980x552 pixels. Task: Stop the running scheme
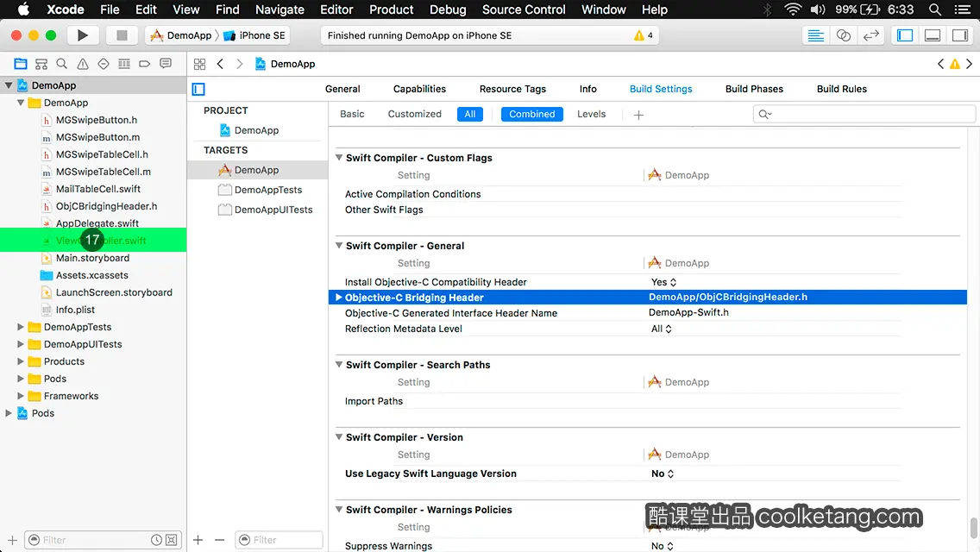click(122, 35)
